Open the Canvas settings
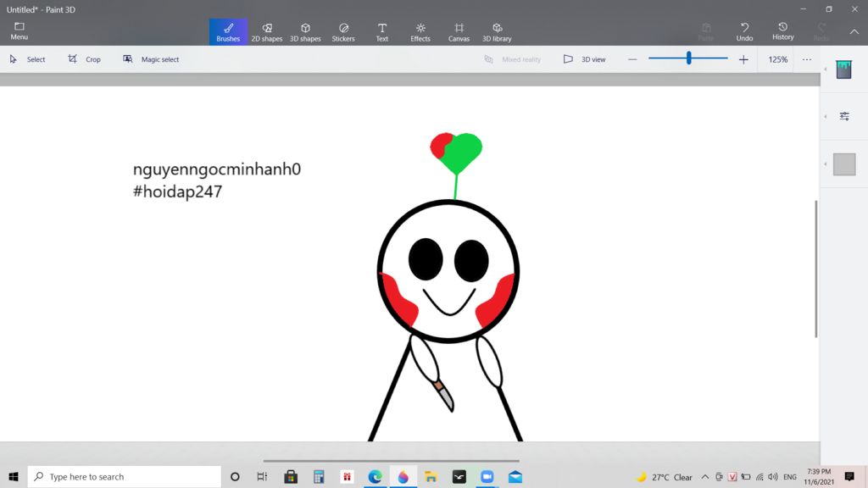868x488 pixels. [459, 31]
